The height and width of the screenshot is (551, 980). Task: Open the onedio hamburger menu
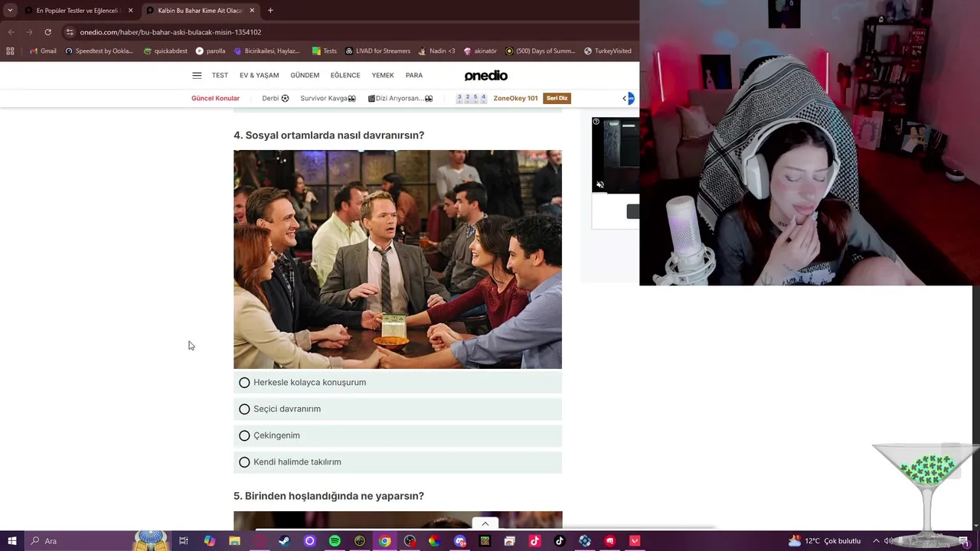[x=197, y=75]
